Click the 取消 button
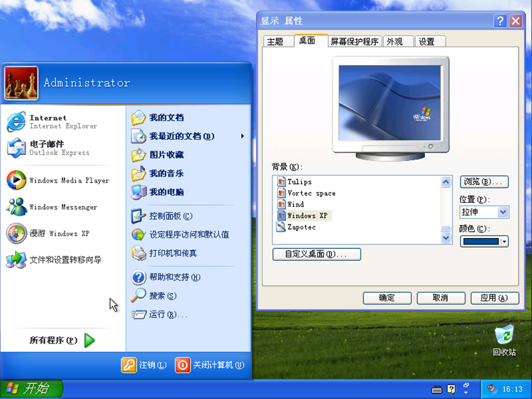 point(441,298)
